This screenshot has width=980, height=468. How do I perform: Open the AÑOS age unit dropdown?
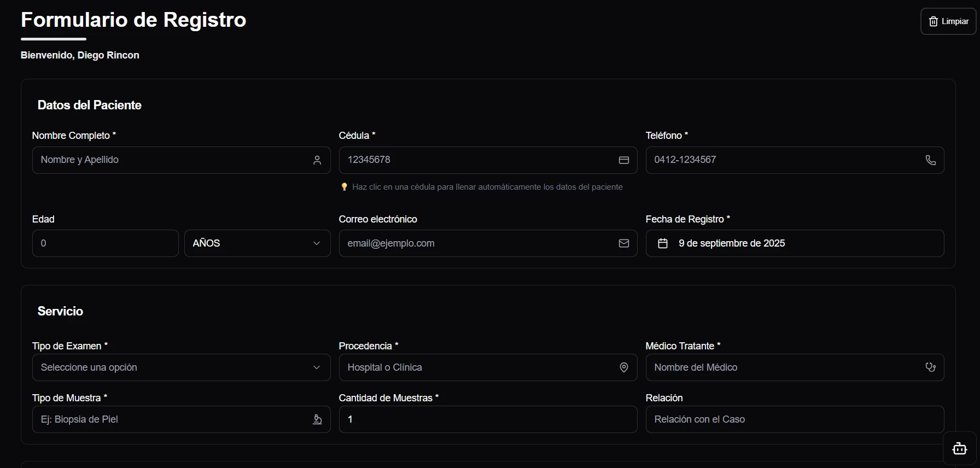point(257,243)
